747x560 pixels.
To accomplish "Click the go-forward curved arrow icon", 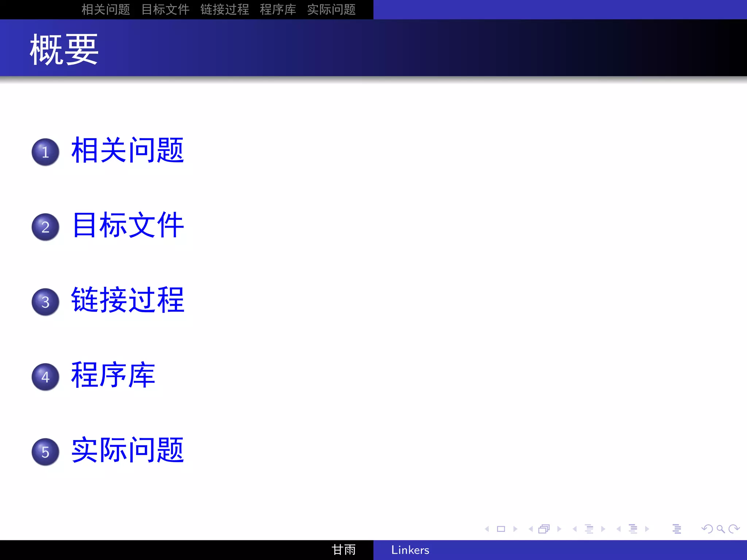I will pyautogui.click(x=734, y=529).
